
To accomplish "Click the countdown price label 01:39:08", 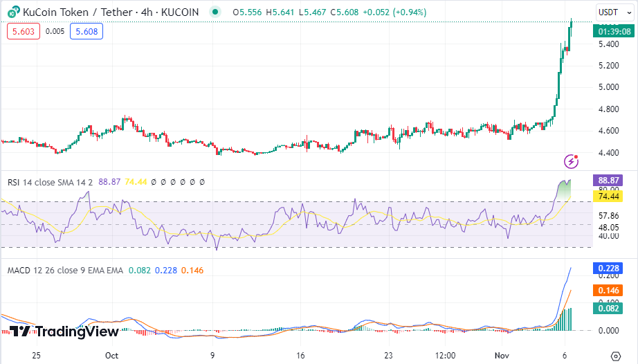I will click(614, 31).
